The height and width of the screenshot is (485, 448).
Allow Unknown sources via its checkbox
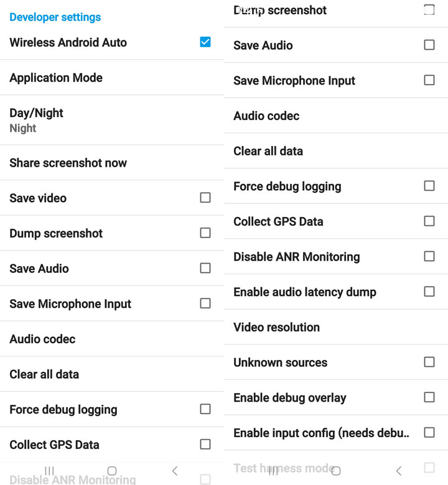429,362
